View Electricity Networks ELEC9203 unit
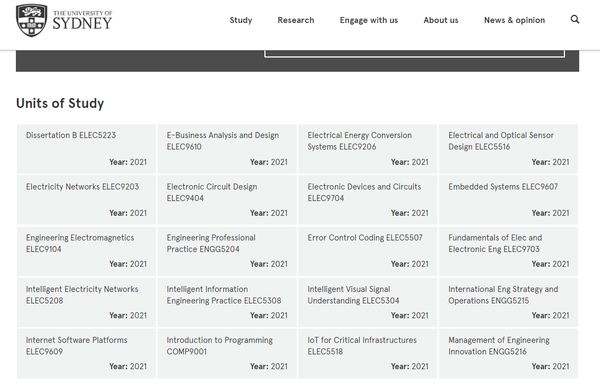Viewport: 600px width, 384px height. (86, 200)
